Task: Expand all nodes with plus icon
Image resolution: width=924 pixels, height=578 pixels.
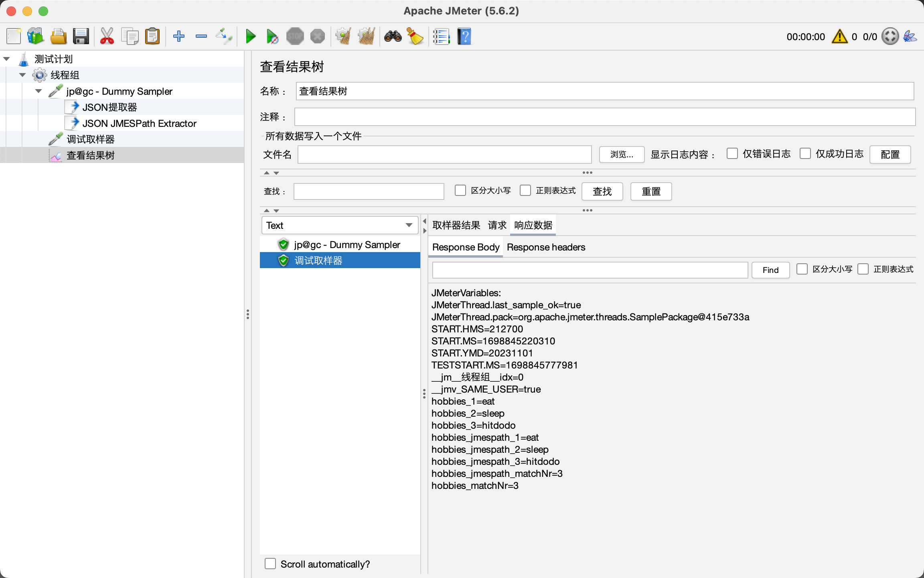Action: click(x=179, y=37)
